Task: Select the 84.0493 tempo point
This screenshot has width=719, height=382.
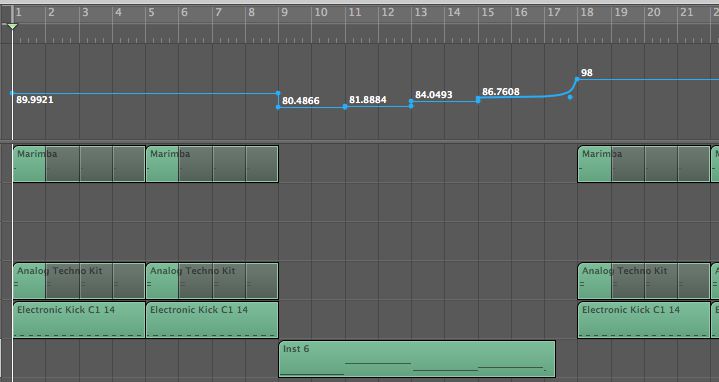Action: coord(411,101)
